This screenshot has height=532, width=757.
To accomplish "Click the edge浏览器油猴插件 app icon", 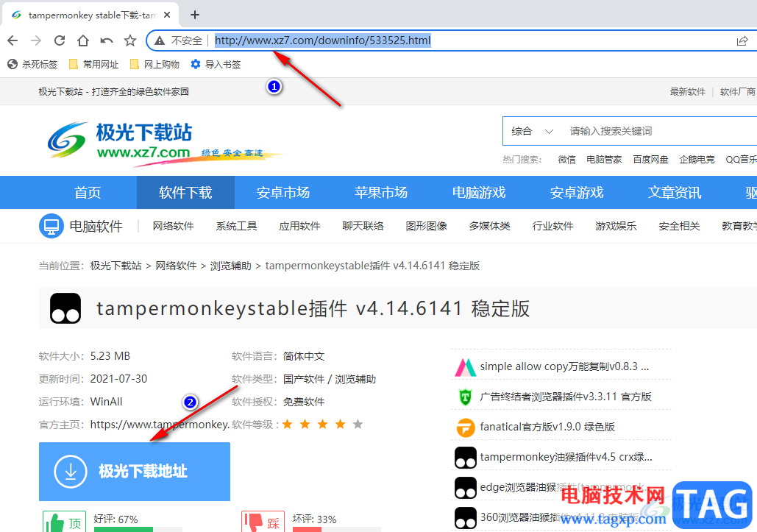I will point(466,488).
